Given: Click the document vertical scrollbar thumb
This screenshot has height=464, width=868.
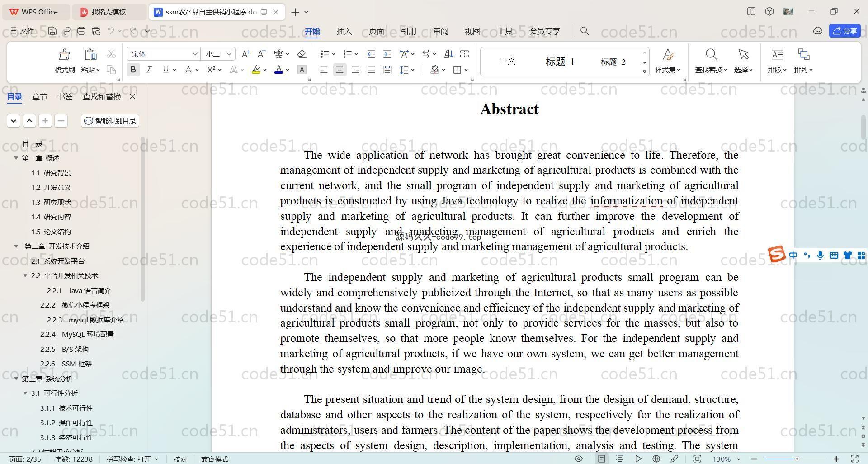Looking at the screenshot, I should tap(863, 127).
